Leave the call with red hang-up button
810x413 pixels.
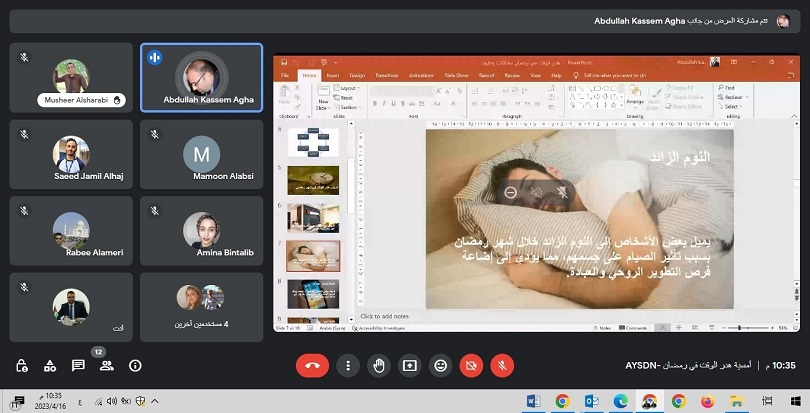tap(312, 366)
